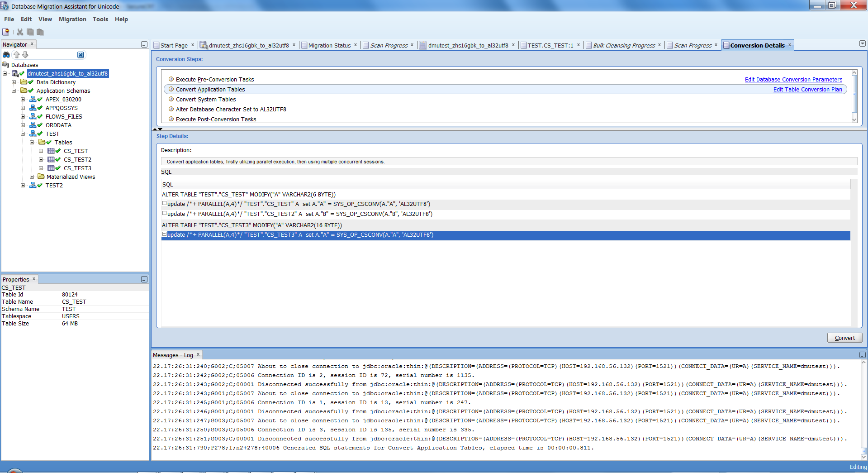Minimize the Navigator panel

(x=144, y=44)
